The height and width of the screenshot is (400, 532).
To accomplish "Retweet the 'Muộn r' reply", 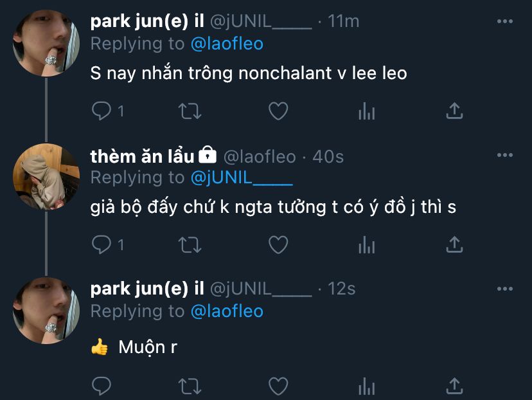I will pyautogui.click(x=190, y=386).
